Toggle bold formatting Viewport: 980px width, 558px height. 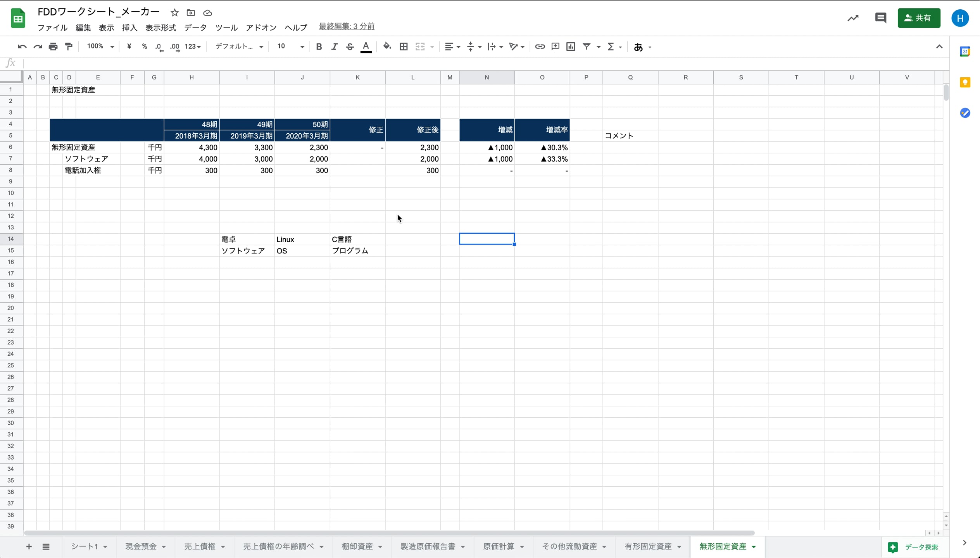[319, 46]
